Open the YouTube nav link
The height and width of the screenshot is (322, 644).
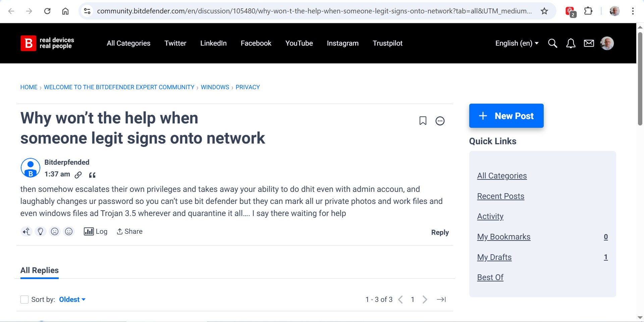tap(299, 43)
